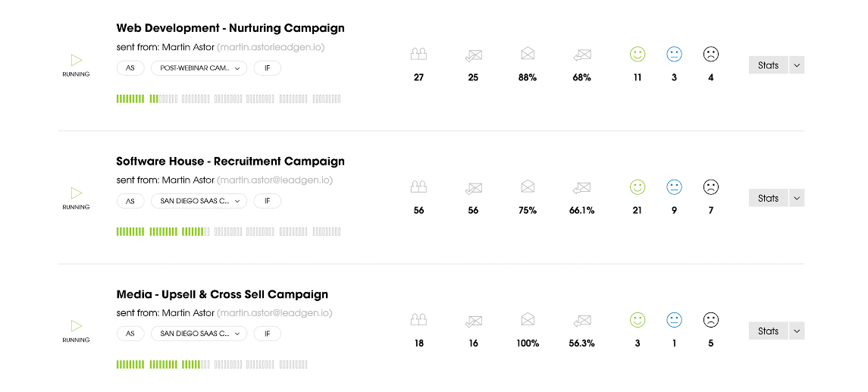Open Web Development - Nurturing Campaign title
868x392 pixels.
tap(230, 28)
